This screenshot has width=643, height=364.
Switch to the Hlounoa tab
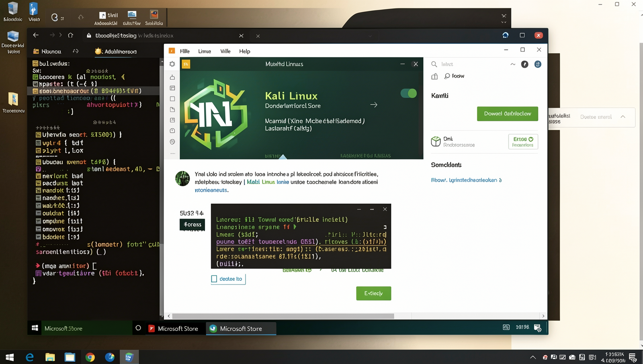[47, 51]
